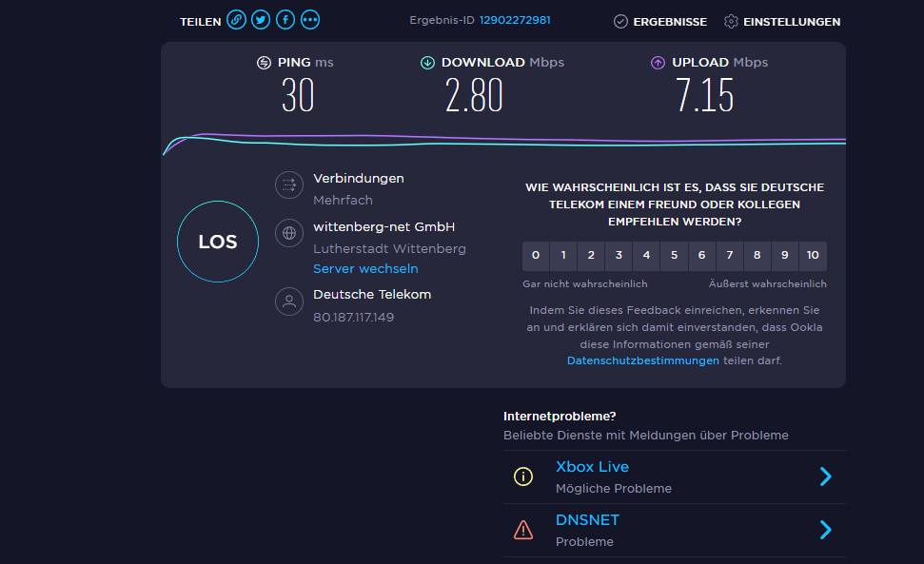The width and height of the screenshot is (924, 564).
Task: Open the Datenschutzbestimmungen privacy link
Action: 643,361
